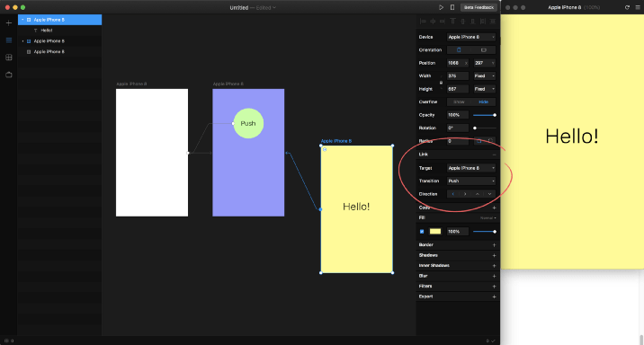Screen dimensions: 644x345
Task: Open the Height Fixed dropdown
Action: pyautogui.click(x=484, y=89)
